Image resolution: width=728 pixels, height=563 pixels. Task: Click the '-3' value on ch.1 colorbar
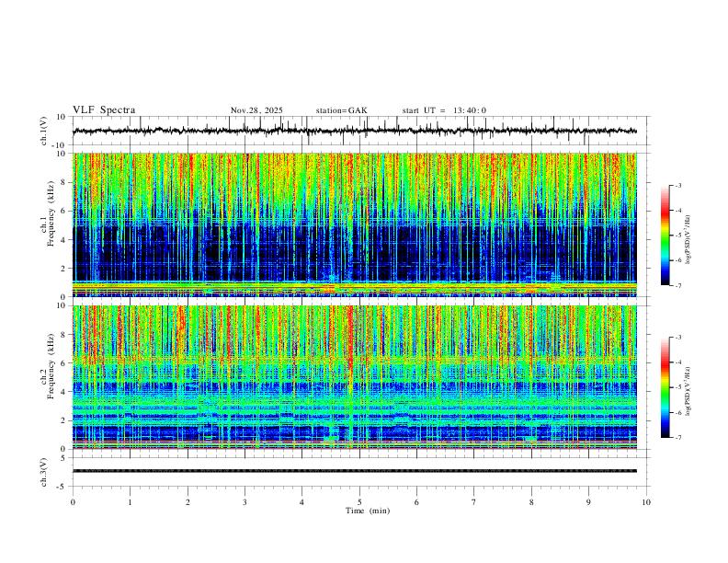[x=678, y=185]
